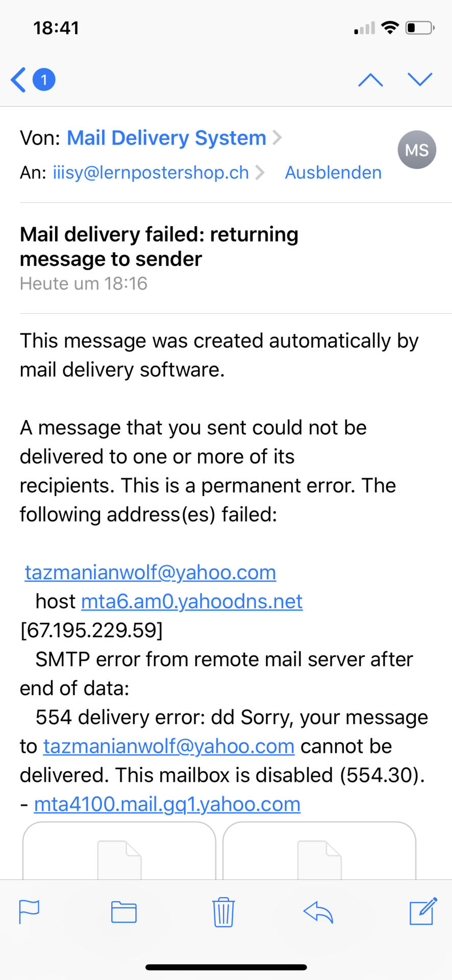
Task: Go to next message with down arrow
Action: click(420, 80)
